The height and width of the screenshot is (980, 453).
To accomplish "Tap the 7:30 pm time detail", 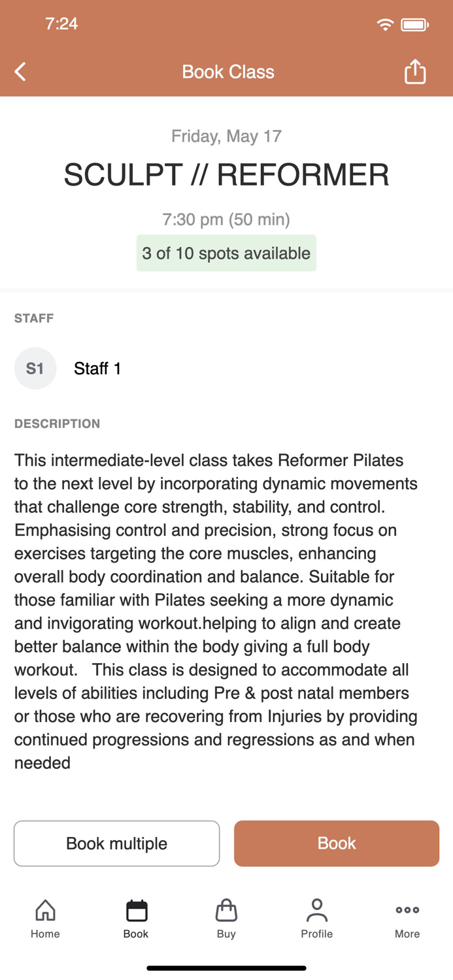I will [x=226, y=220].
